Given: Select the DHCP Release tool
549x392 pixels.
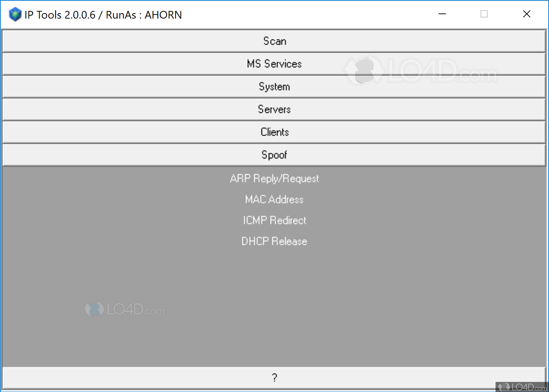Looking at the screenshot, I should click(274, 241).
